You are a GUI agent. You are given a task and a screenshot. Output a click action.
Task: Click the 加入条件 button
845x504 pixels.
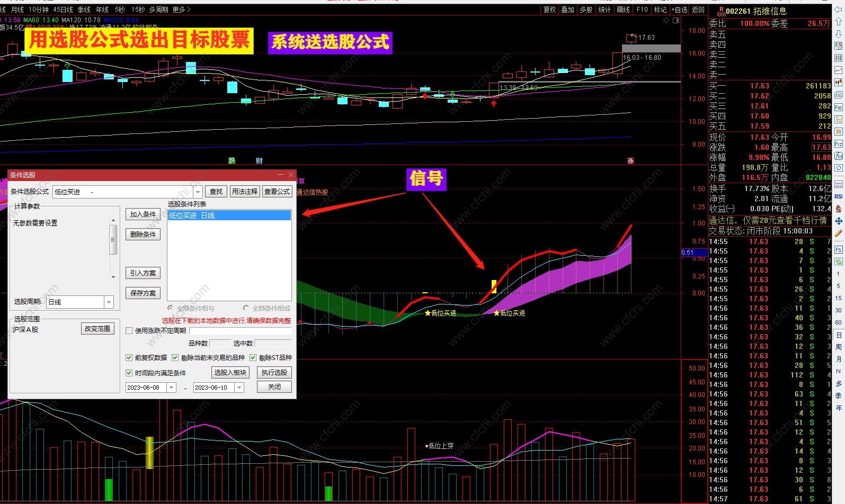143,214
